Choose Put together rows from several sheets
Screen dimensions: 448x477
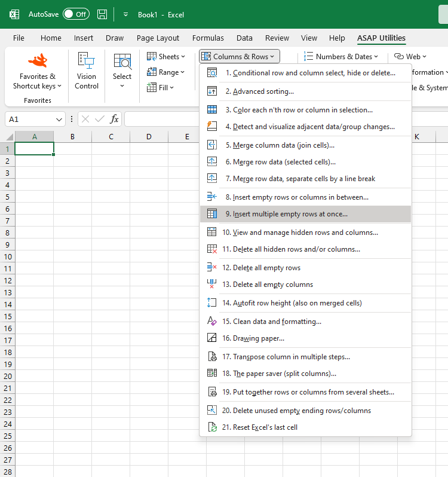click(305, 392)
